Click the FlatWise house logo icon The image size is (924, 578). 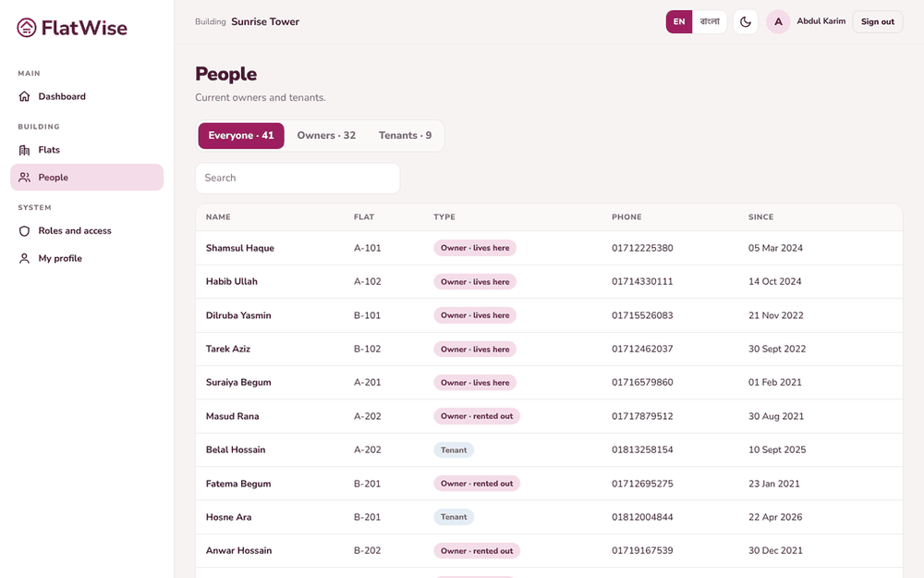tap(27, 27)
